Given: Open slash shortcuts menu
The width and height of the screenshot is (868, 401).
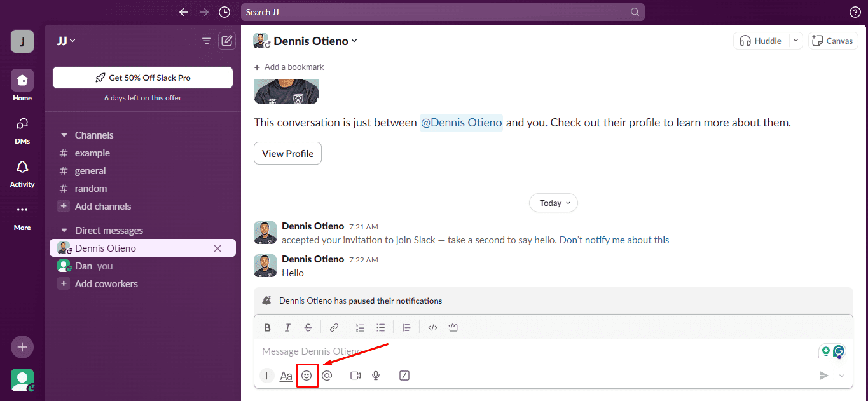Looking at the screenshot, I should 404,376.
